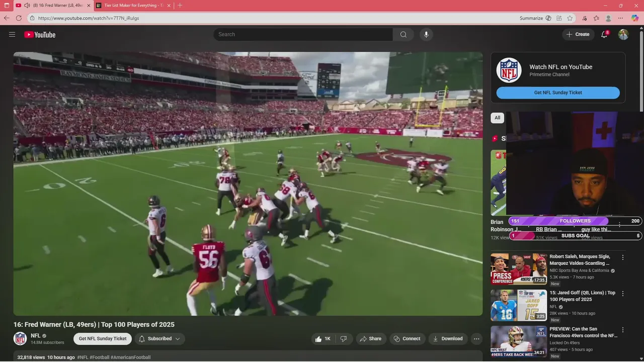Switch to Tier List Maker tab
Viewport: 644px width, 362px height.
coord(133,6)
